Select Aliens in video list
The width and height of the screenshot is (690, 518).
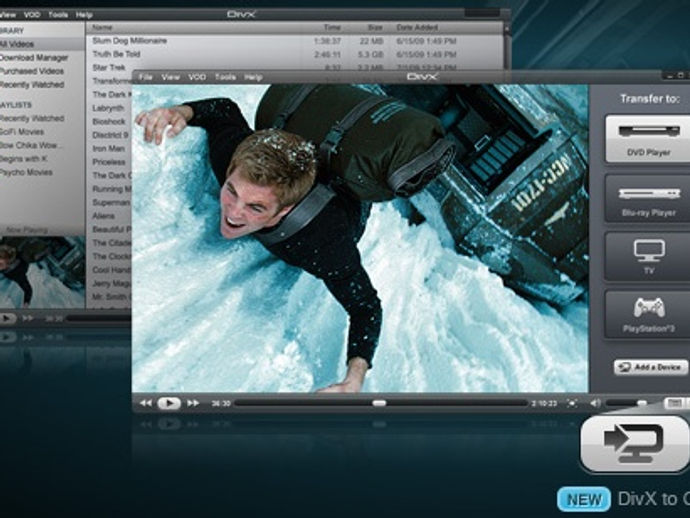tap(103, 216)
